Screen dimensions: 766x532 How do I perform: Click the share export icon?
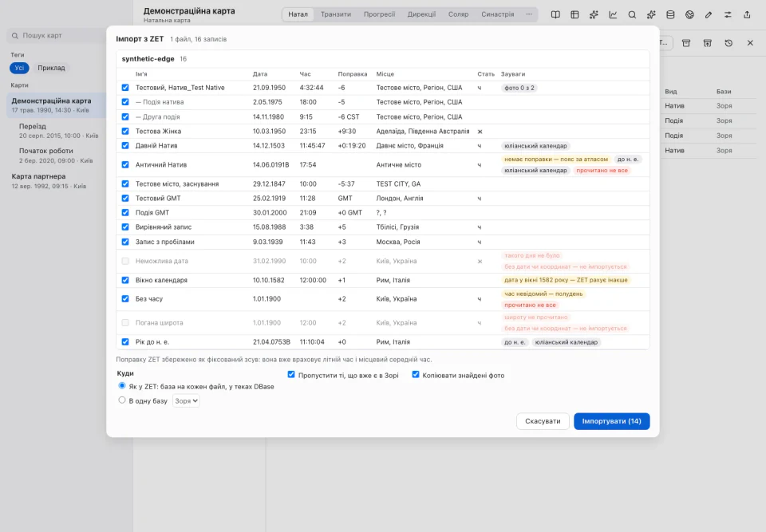tap(747, 14)
